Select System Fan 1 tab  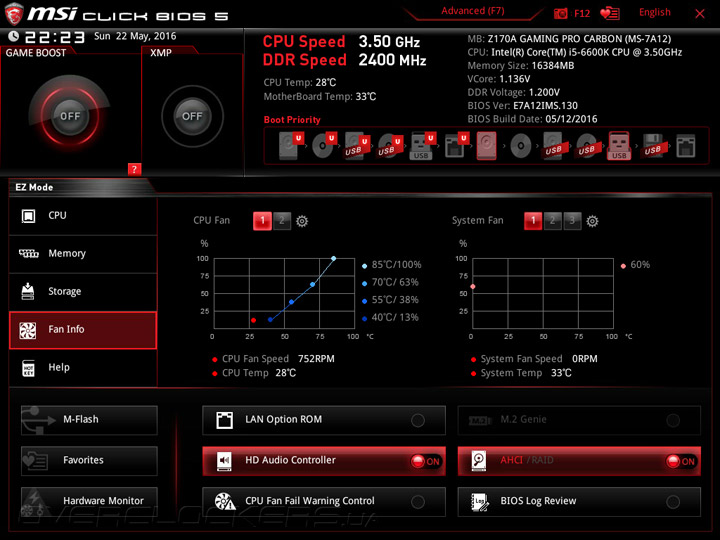click(533, 221)
